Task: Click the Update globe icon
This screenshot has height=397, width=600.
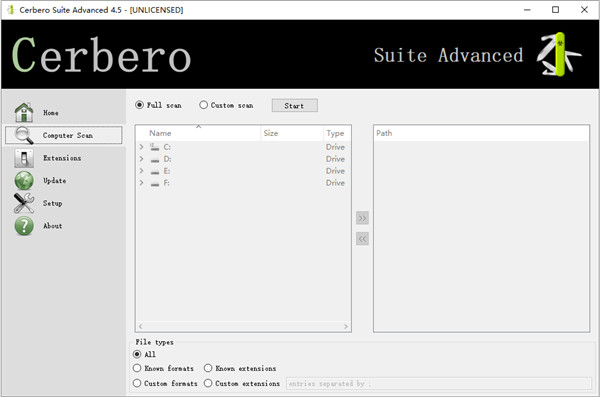Action: tap(24, 181)
